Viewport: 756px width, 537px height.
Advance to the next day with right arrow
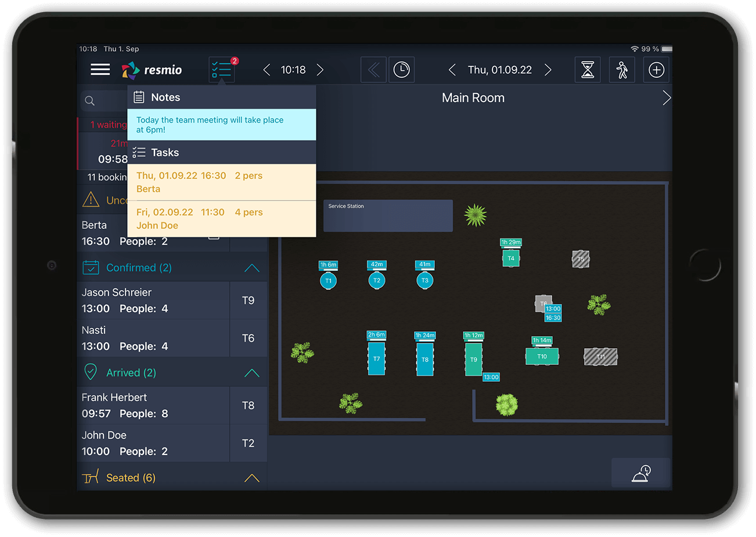(548, 69)
